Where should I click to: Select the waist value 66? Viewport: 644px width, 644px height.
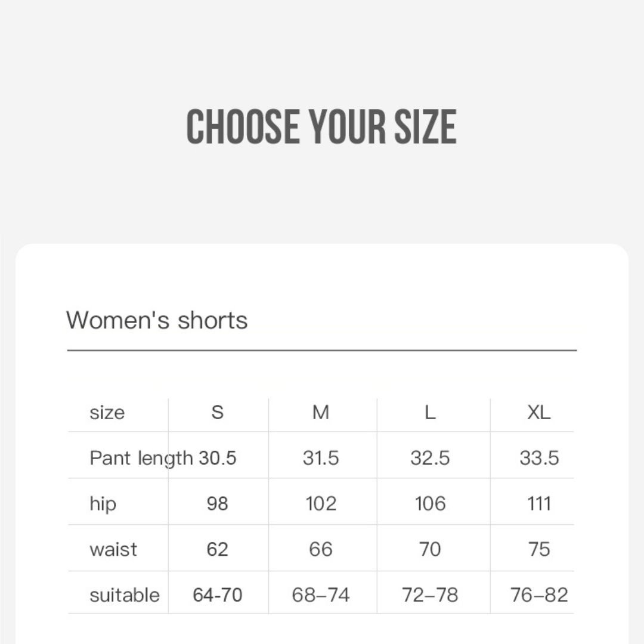[x=321, y=549]
